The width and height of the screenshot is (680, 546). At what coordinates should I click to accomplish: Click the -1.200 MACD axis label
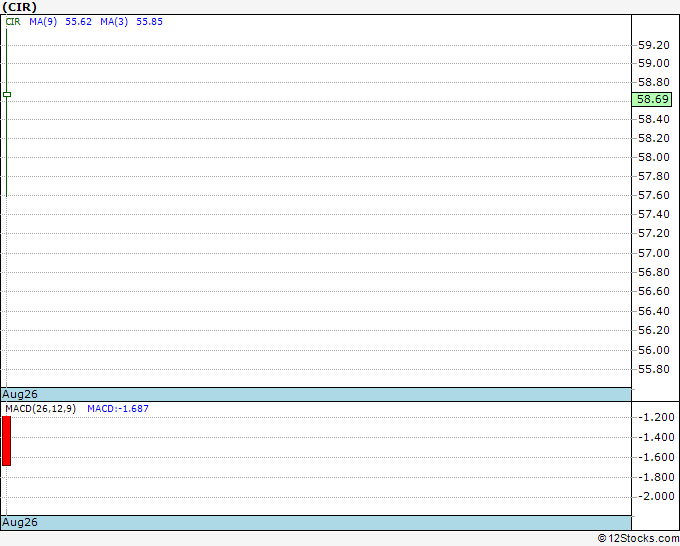656,418
